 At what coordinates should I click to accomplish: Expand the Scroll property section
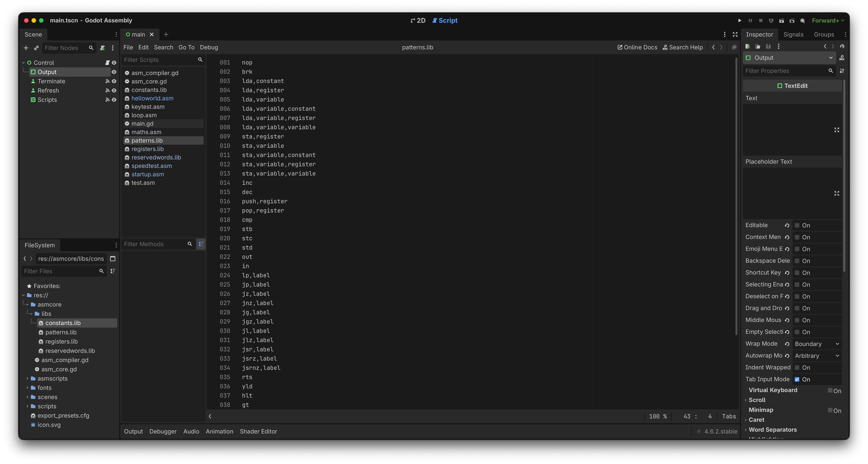757,400
